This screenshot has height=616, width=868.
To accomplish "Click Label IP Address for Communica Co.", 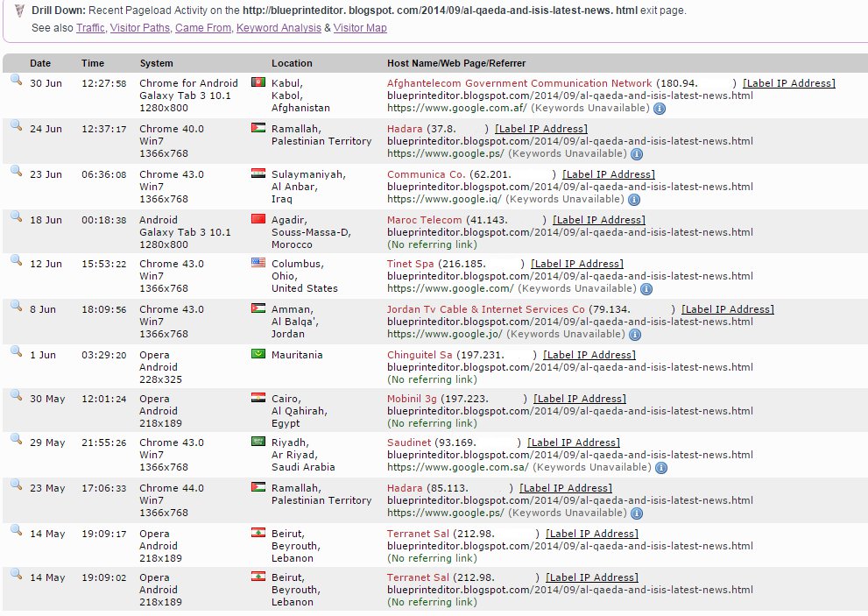I will pyautogui.click(x=609, y=174).
